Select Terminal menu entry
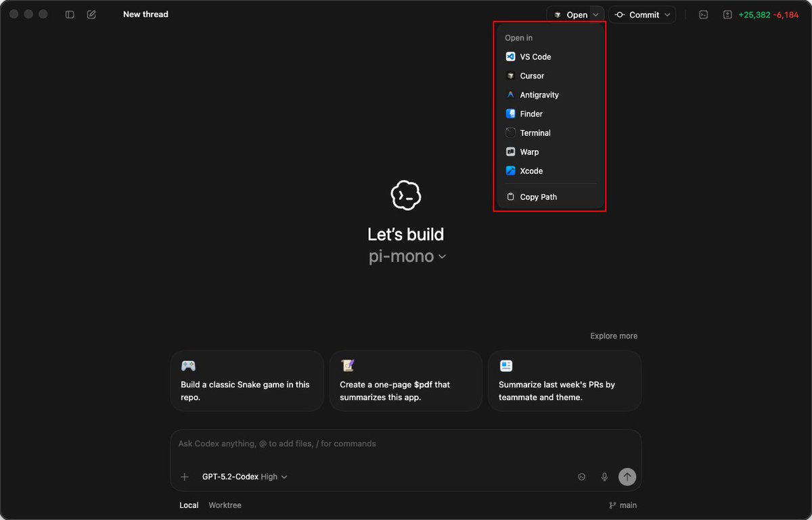 [x=550, y=133]
